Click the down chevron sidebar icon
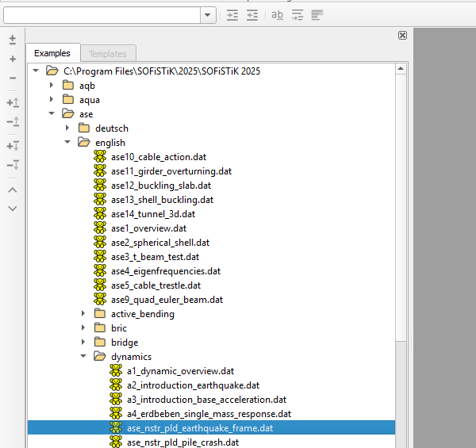Image resolution: width=476 pixels, height=448 pixels. [x=13, y=209]
